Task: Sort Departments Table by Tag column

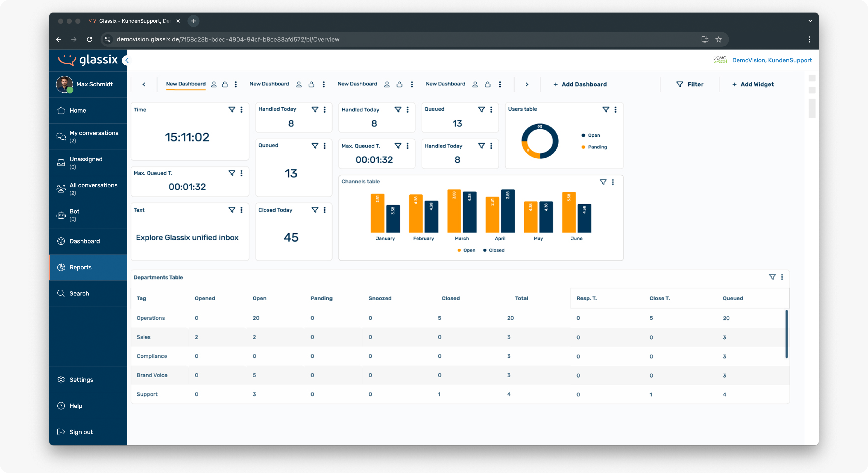Action: pyautogui.click(x=141, y=298)
